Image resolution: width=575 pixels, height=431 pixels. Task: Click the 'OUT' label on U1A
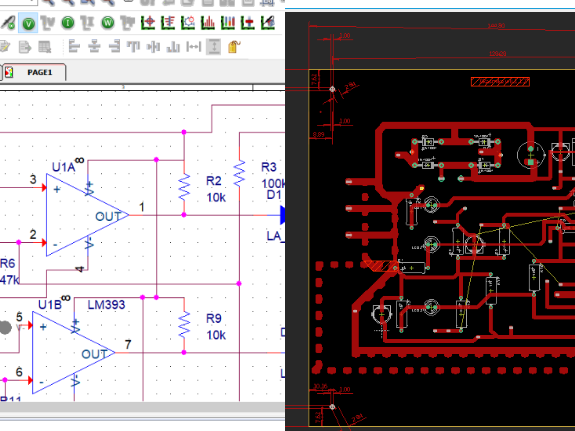108,217
